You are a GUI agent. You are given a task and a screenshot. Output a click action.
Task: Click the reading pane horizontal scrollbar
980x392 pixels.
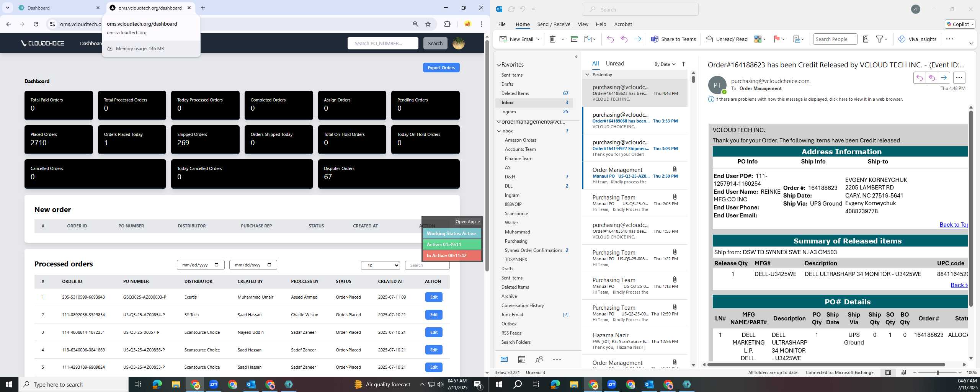pos(826,364)
